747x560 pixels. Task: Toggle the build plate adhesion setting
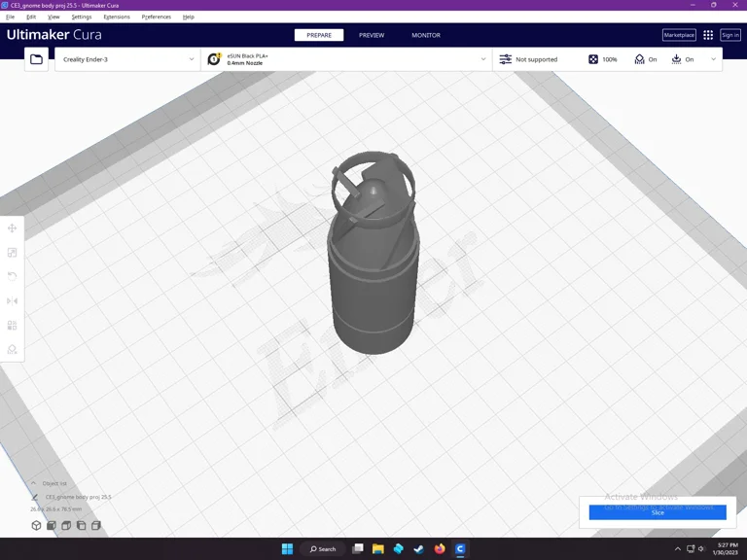pos(683,59)
